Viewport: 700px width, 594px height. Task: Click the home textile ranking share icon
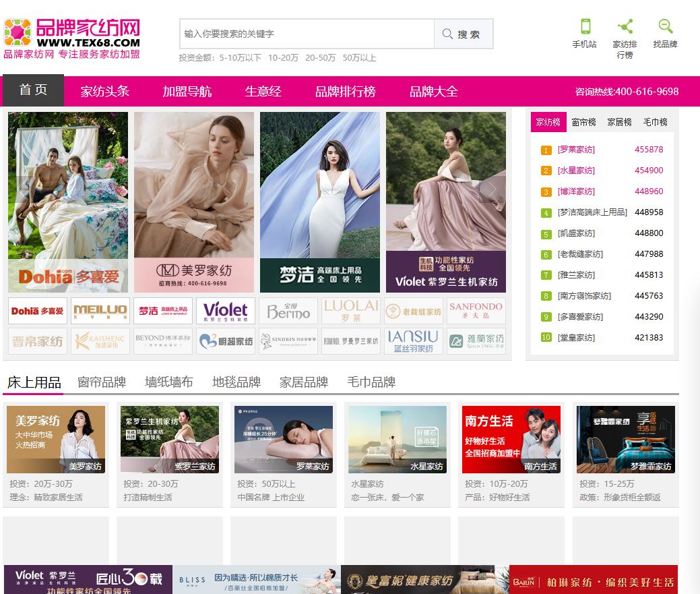point(625,27)
